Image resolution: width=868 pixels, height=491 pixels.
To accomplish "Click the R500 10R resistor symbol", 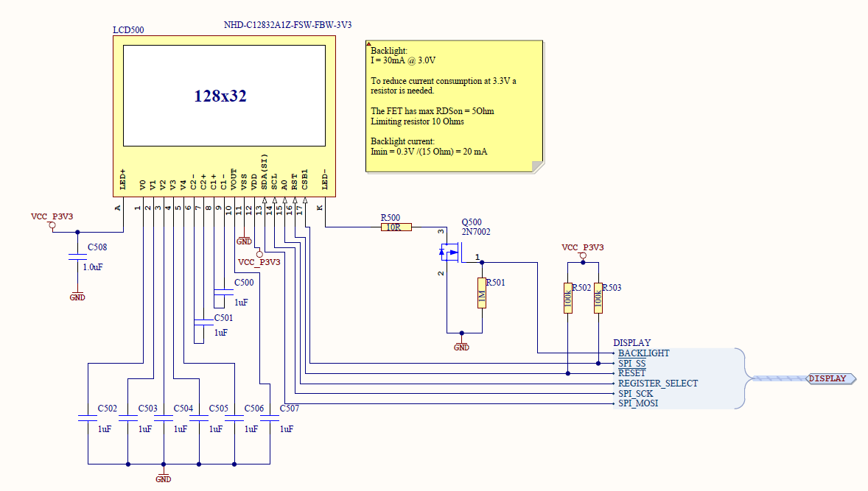I will click(396, 227).
